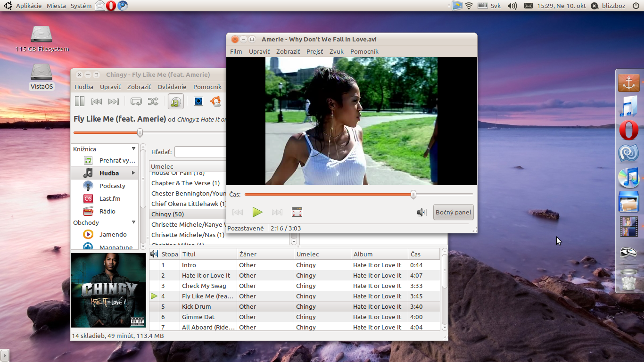Expand the Hudba entry arrow
The height and width of the screenshot is (362, 644).
[133, 173]
